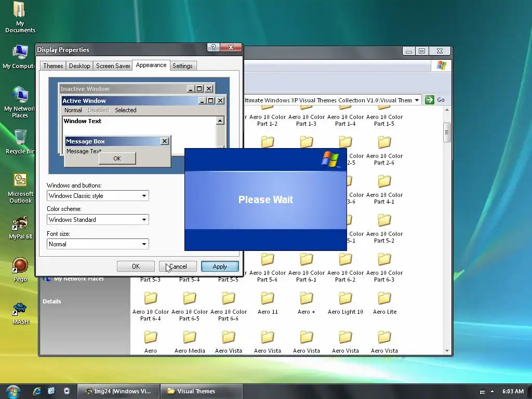Launch Microsoft Outlook from the desktop

point(20,188)
